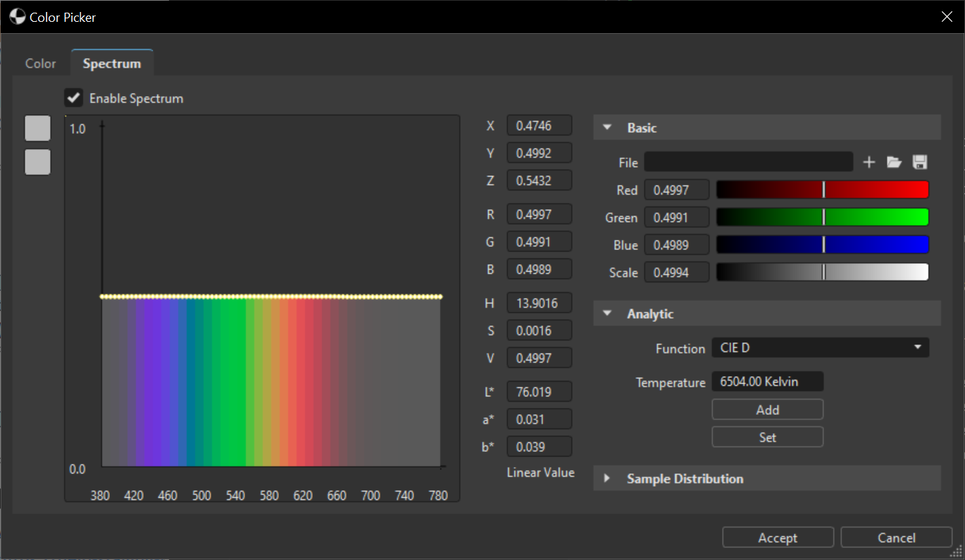The width and height of the screenshot is (965, 560).
Task: Open spectrum file with the folder icon
Action: click(894, 163)
